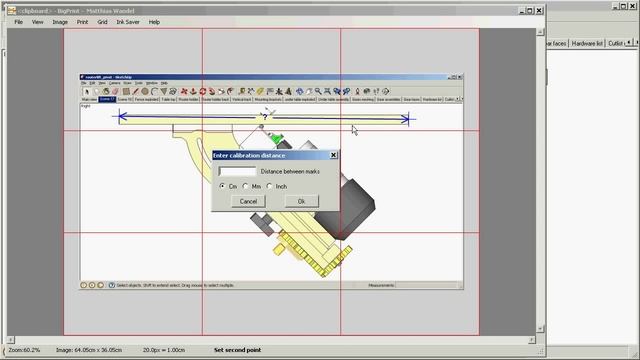Screen dimensions: 640x360
Task: Confirm calibration with the Ok button
Action: (x=301, y=201)
